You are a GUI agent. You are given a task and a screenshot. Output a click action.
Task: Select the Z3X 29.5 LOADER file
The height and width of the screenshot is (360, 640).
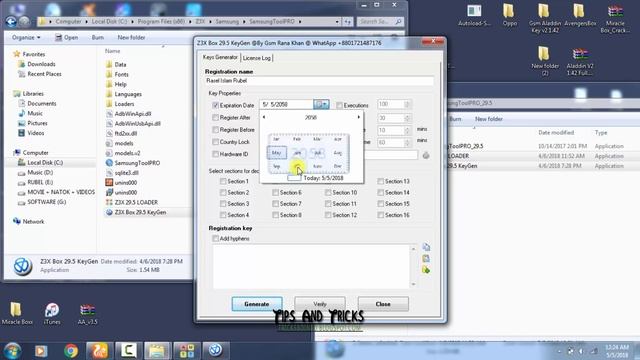pos(136,202)
